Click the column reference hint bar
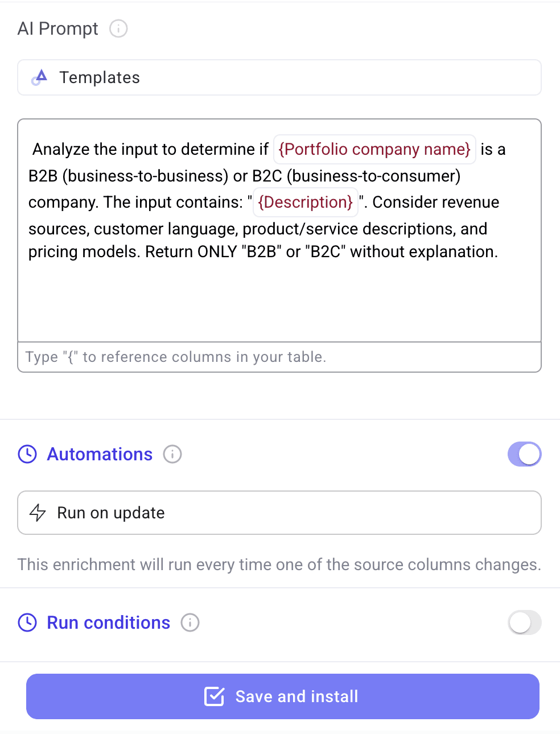Viewport: 560px width, 734px height. (x=279, y=357)
